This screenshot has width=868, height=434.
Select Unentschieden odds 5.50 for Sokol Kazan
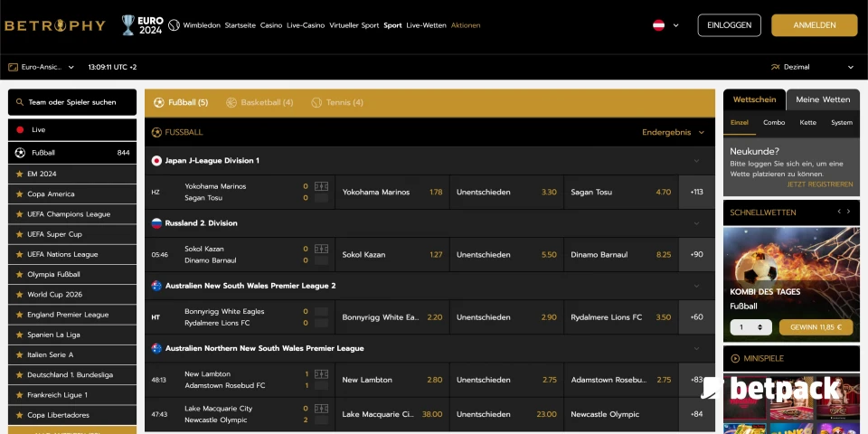[506, 255]
